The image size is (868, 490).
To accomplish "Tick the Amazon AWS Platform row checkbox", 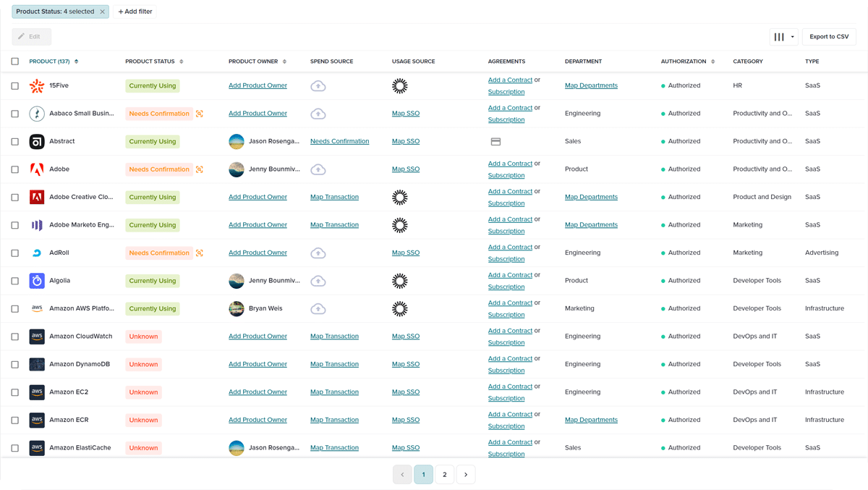I will click(x=15, y=309).
